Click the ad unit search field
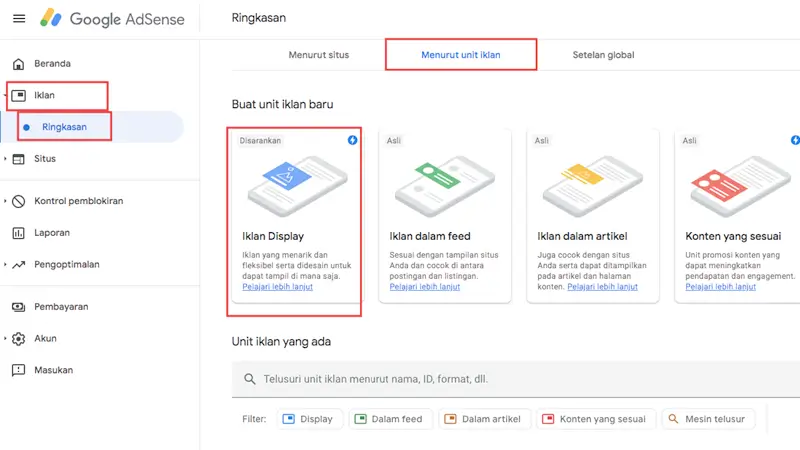800x450 pixels. pyautogui.click(x=516, y=379)
